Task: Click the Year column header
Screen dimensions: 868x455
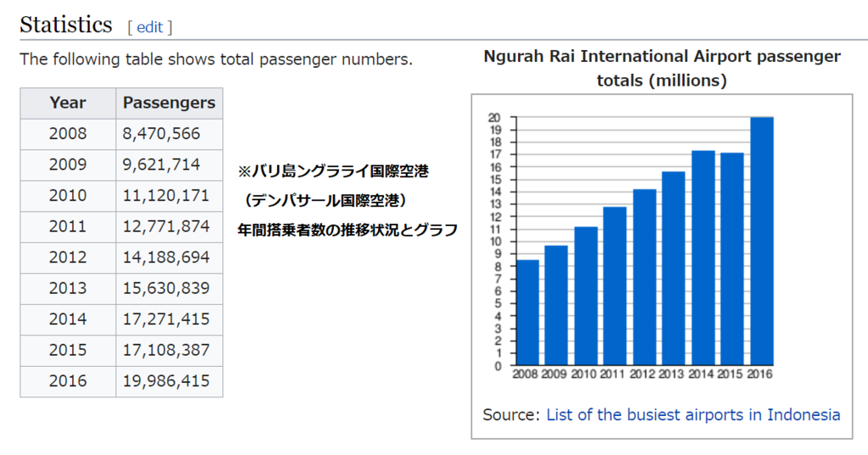Action: (68, 103)
